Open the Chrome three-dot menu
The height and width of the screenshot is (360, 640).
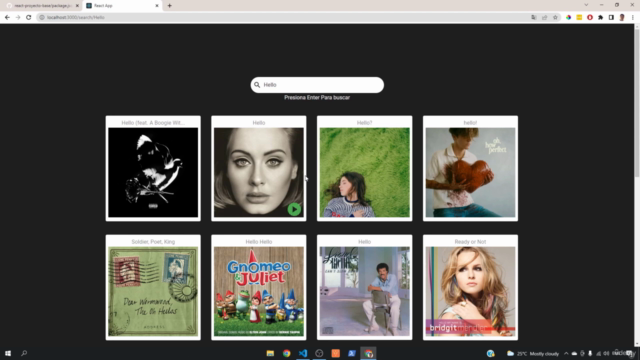tap(633, 17)
